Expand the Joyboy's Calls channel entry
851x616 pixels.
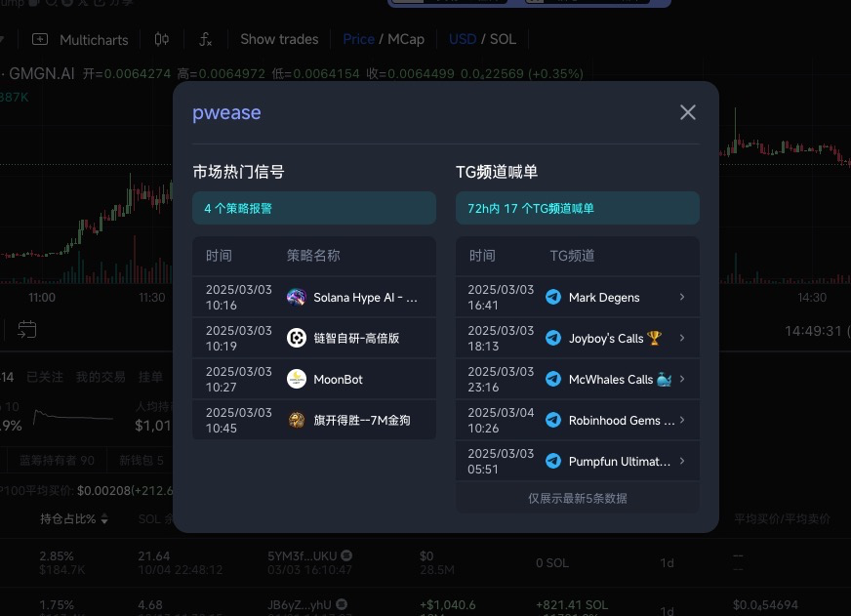pyautogui.click(x=681, y=338)
